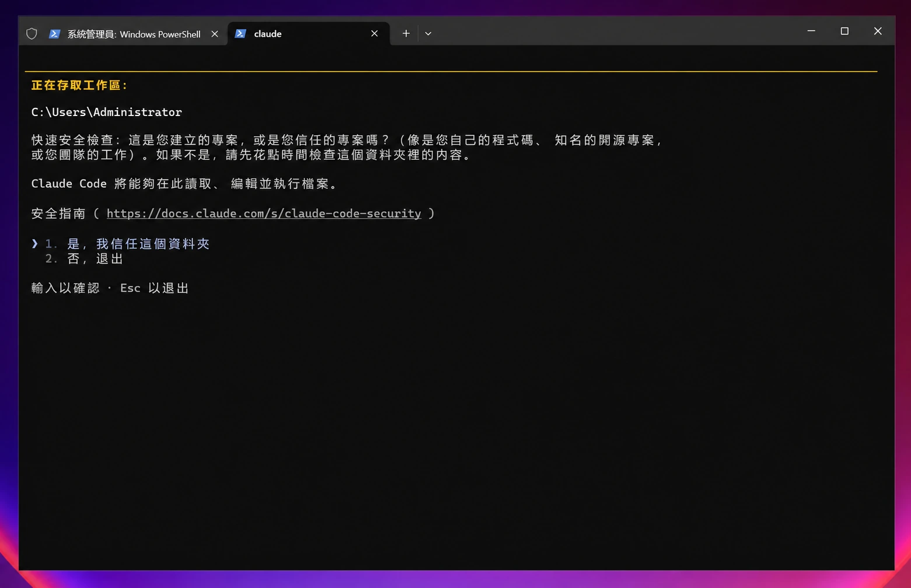Open a new tab with the plus button

[x=406, y=34]
